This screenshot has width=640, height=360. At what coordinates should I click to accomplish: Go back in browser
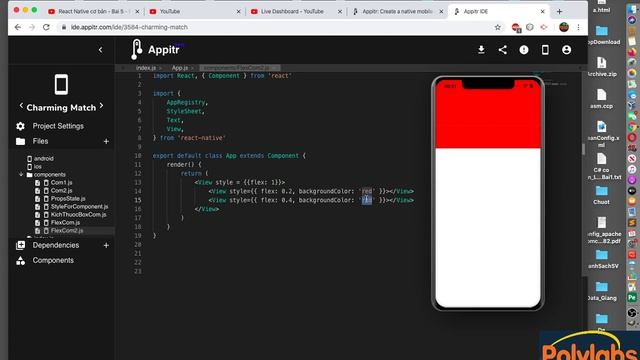click(x=18, y=27)
